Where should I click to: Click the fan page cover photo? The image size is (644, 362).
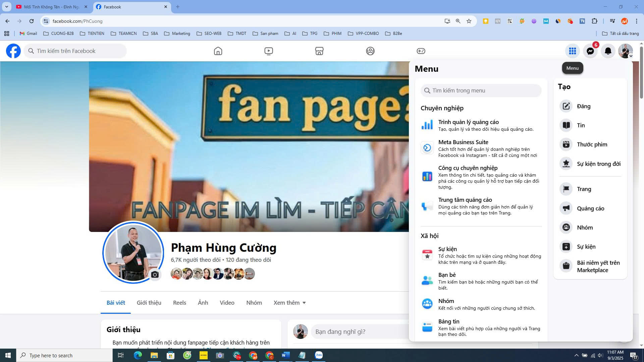(x=249, y=146)
